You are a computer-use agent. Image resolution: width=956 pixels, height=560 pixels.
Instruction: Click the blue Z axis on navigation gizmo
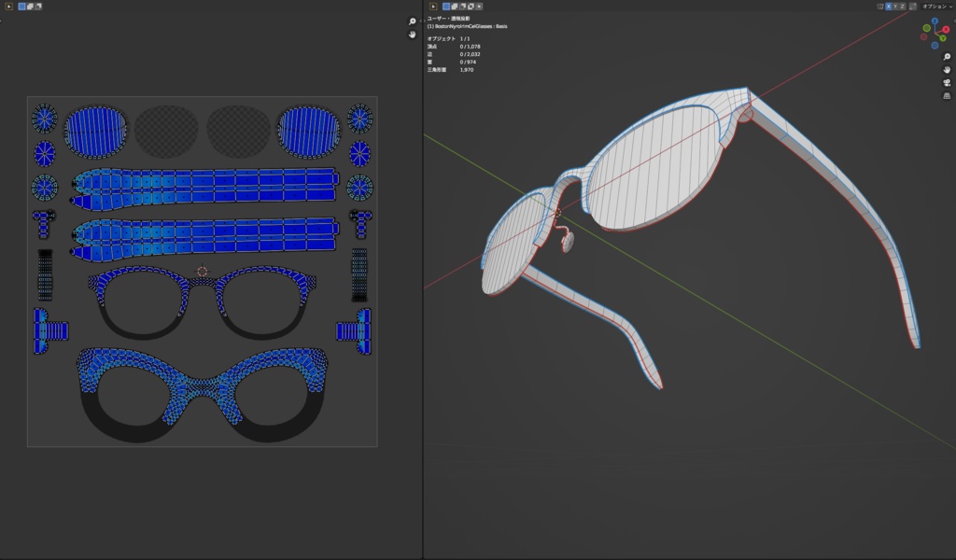coord(935,21)
